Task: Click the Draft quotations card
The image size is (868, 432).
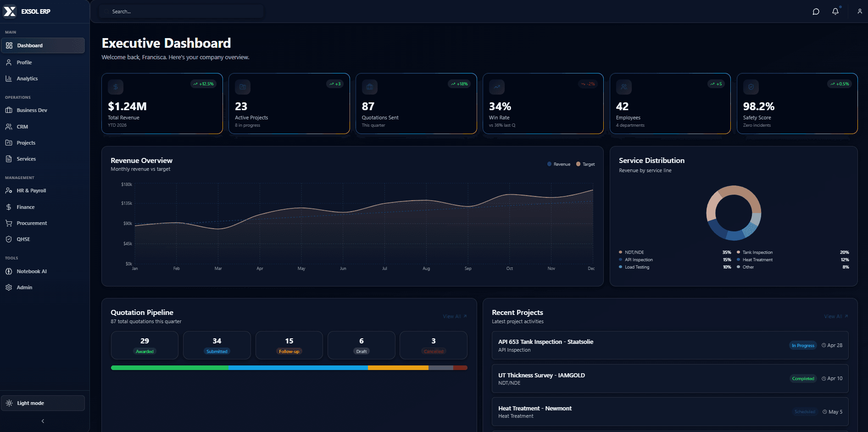Action: (362, 345)
